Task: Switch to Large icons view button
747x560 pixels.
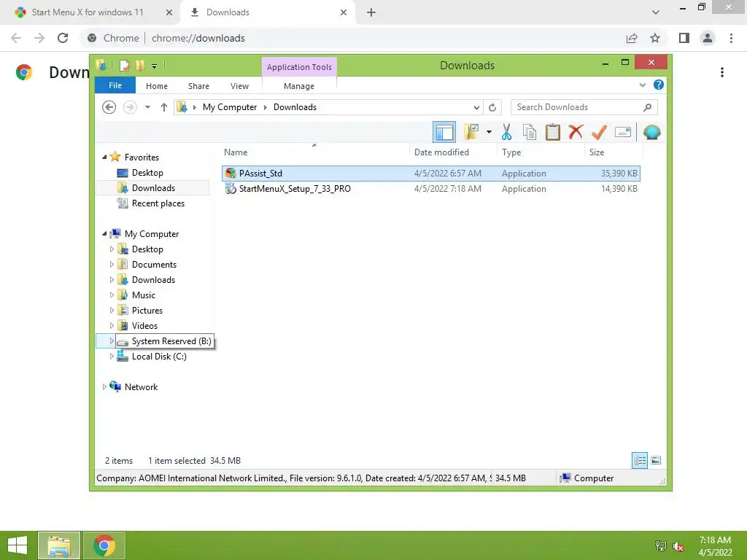Action: pyautogui.click(x=656, y=460)
